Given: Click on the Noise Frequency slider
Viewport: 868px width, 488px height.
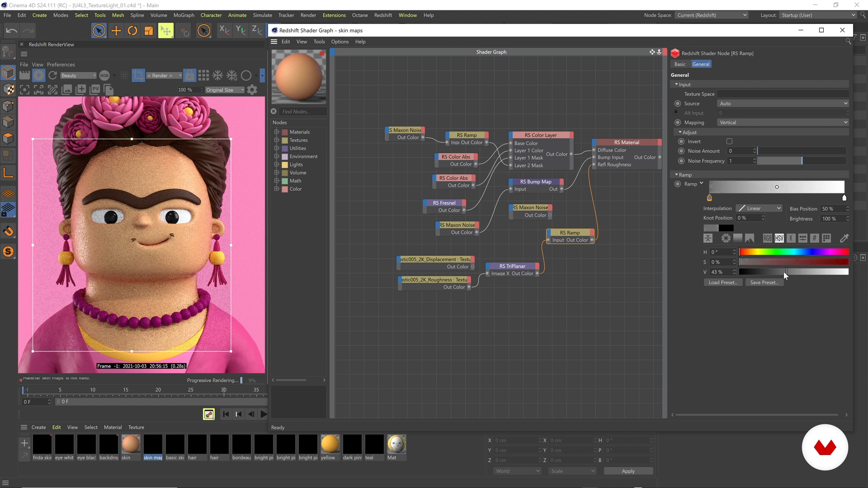Looking at the screenshot, I should [802, 161].
